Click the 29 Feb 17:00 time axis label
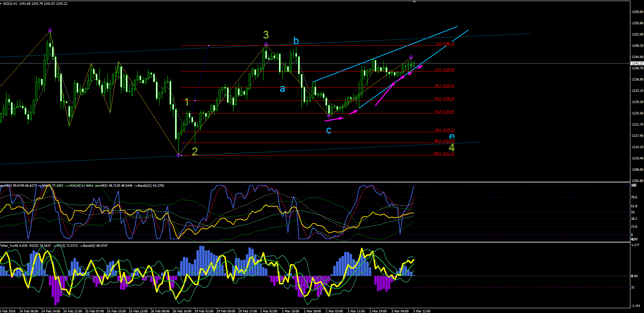Screen dimensions: 644x313 pos(248,311)
